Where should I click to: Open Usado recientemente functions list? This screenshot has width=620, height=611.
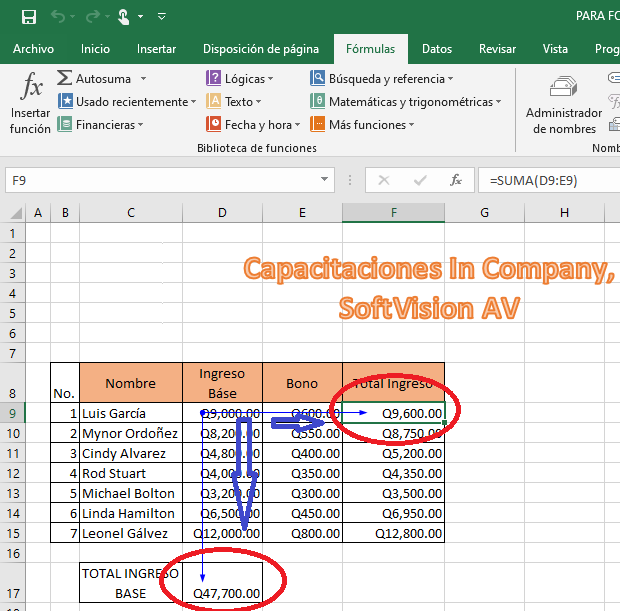[x=125, y=101]
